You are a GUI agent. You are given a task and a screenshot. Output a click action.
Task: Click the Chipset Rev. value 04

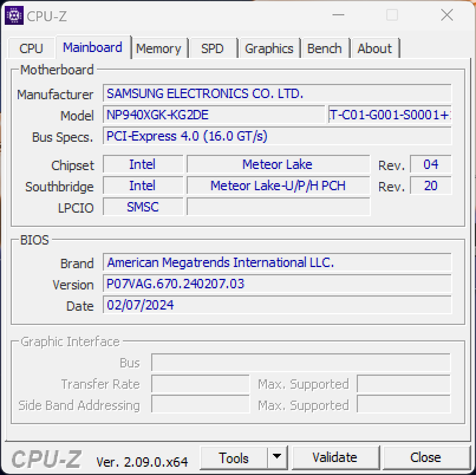pos(431,165)
